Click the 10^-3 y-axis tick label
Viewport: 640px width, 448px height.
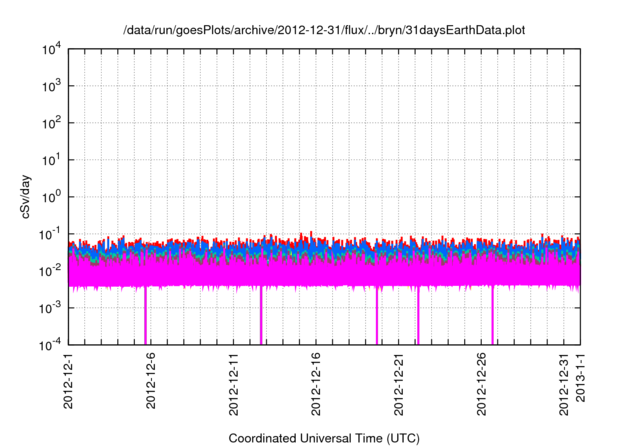[x=51, y=308]
